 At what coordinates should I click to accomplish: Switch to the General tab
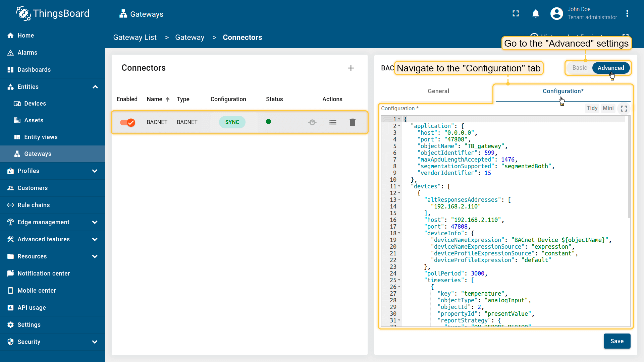point(438,91)
